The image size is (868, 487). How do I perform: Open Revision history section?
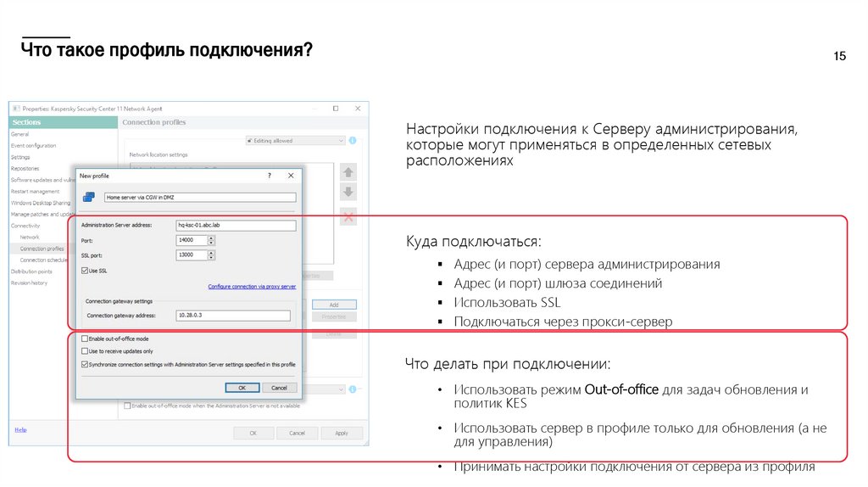tap(30, 283)
